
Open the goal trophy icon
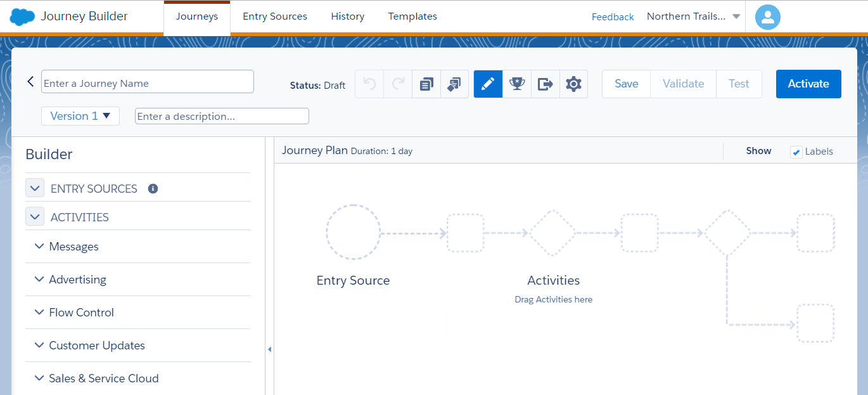pos(517,84)
